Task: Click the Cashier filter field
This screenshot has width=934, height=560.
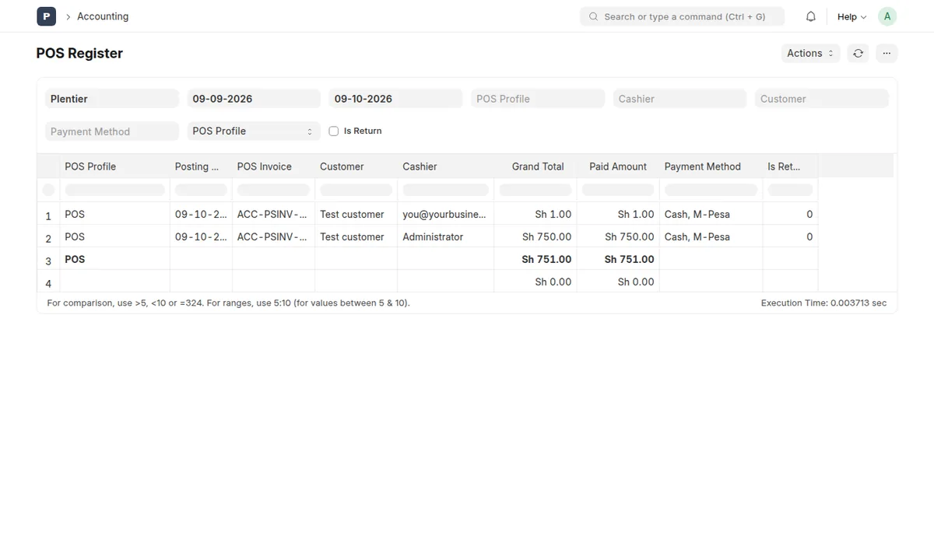Action: coord(679,99)
